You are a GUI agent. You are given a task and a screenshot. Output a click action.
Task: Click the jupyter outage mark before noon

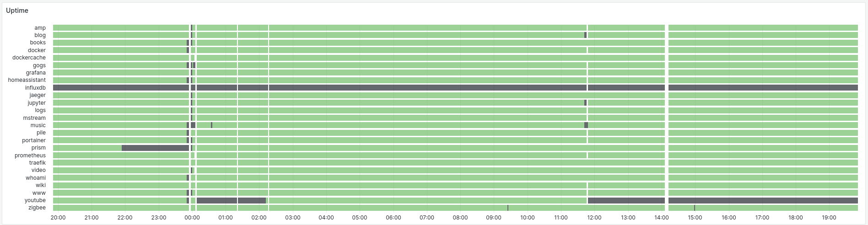pos(585,103)
